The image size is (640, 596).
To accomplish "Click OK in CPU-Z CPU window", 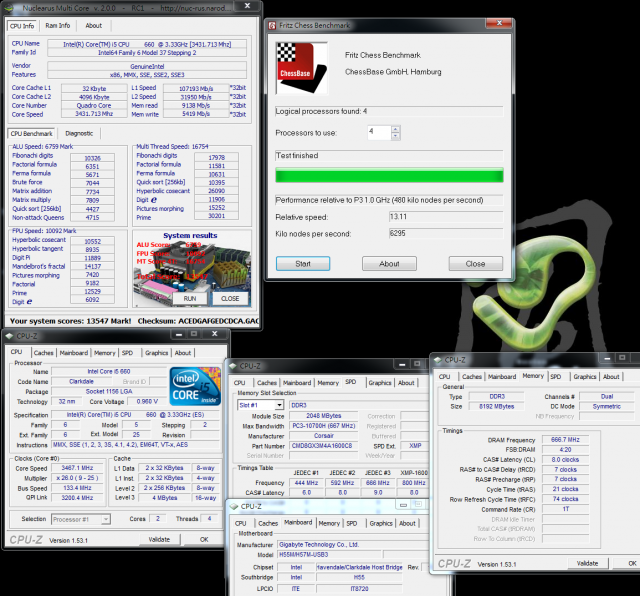I will pyautogui.click(x=204, y=540).
